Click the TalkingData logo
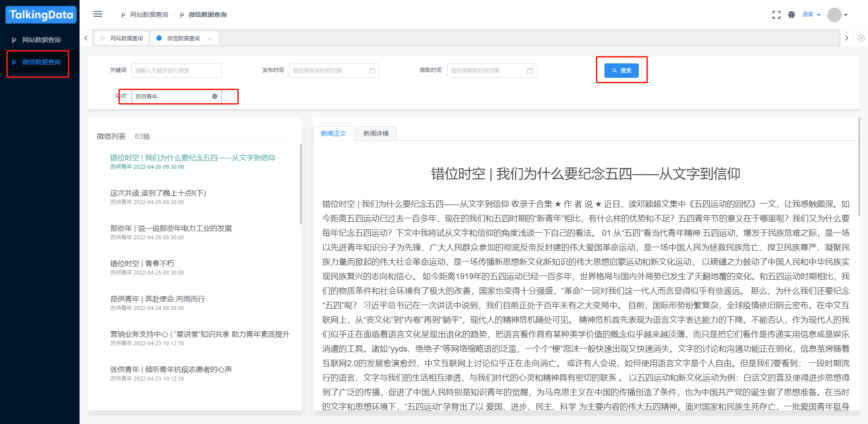Screen dimensions: 868x424 point(41,14)
